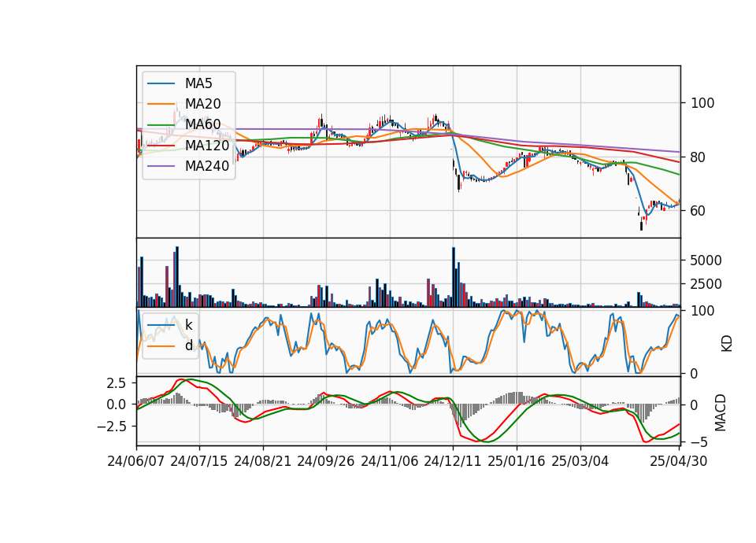
Task: Click the price axis value 80
Action: [x=699, y=157]
